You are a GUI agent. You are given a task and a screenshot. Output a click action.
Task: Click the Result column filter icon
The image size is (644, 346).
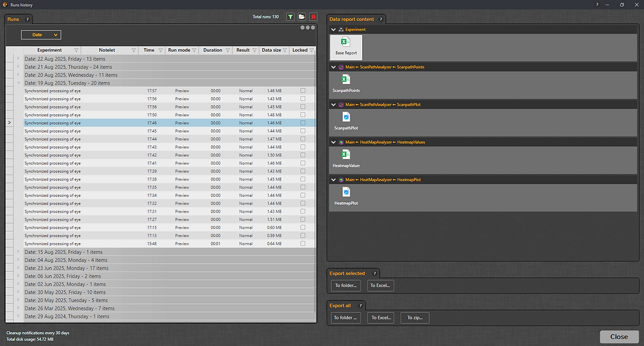coord(254,51)
